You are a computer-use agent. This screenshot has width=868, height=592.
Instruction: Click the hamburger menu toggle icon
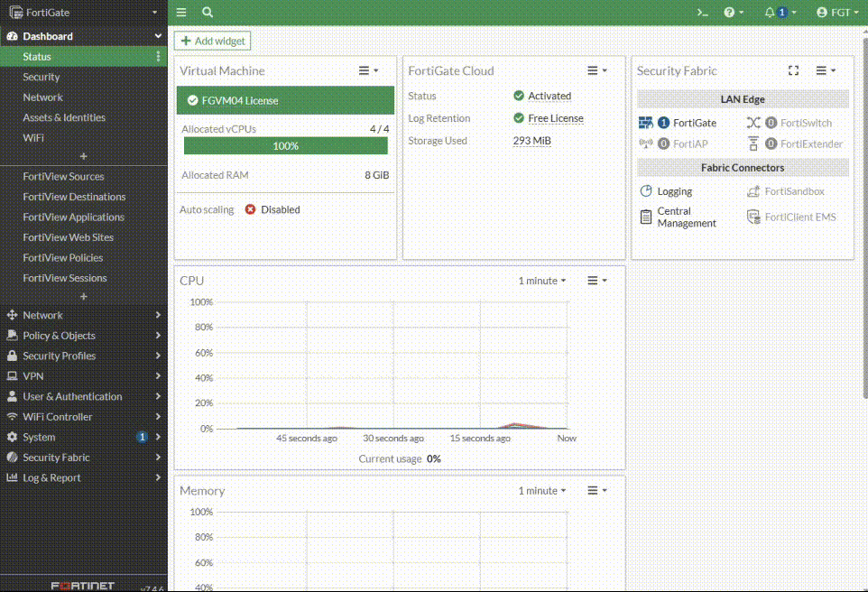(x=181, y=13)
